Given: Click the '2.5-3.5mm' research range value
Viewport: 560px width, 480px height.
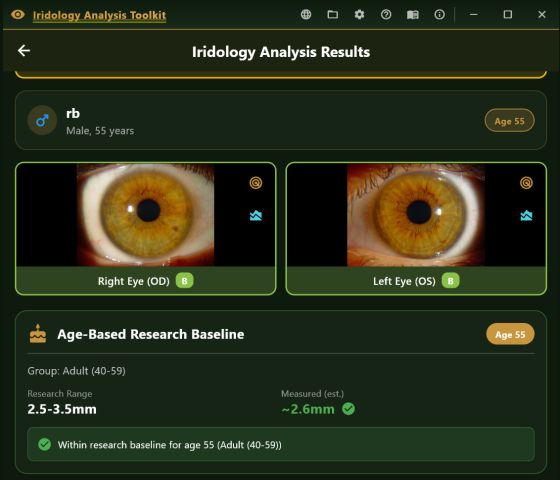Looking at the screenshot, I should [62, 409].
